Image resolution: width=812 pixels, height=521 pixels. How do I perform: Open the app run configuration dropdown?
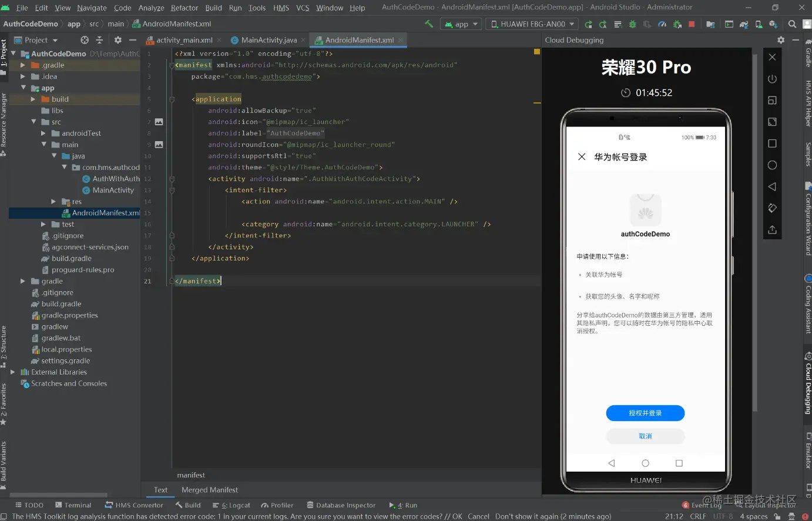click(x=462, y=24)
